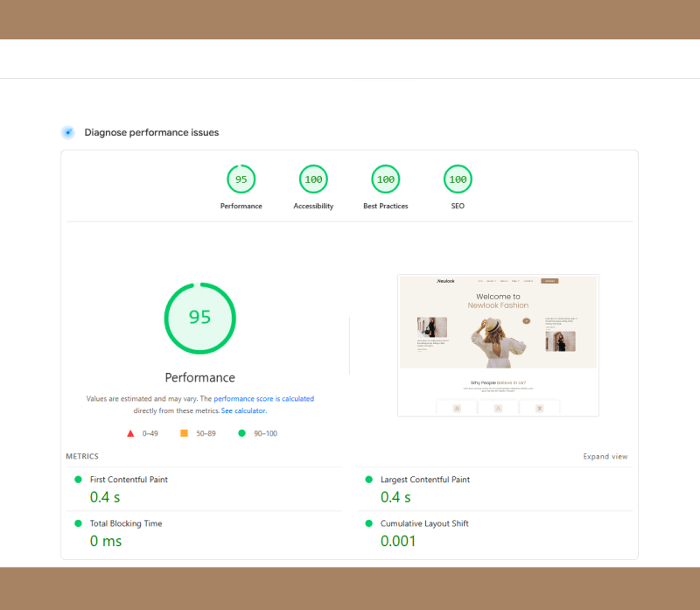Click the green dot beside Cumulative Layout Shift
This screenshot has width=700, height=610.
click(x=368, y=523)
